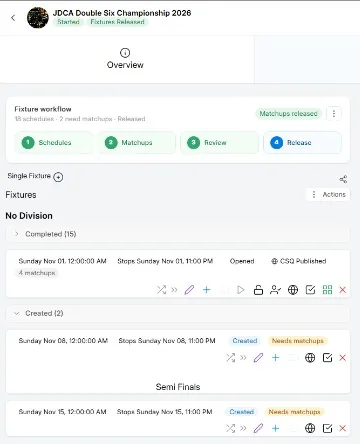The width and height of the screenshot is (360, 444).
Task: Click double-chevron icon on Nov 08 fixture
Action: point(243,358)
